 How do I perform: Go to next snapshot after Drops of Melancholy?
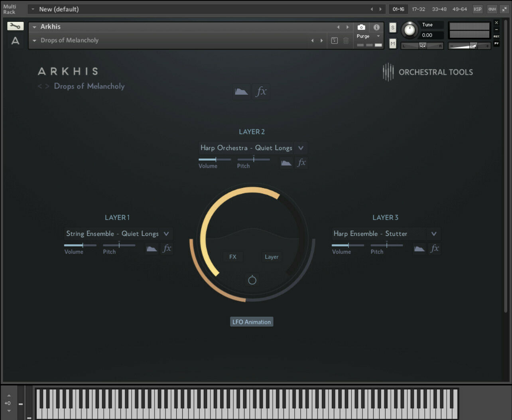click(x=321, y=40)
